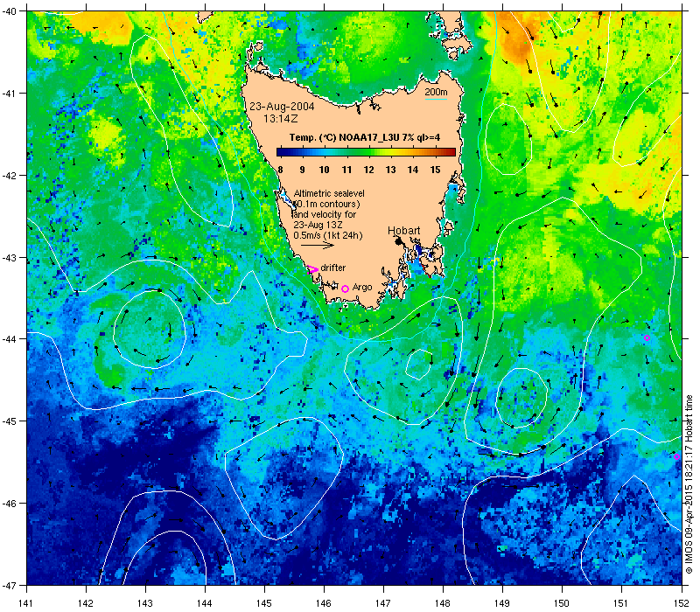This screenshot has width=700, height=612.
Task: Click the '23-Aug-2004' date label
Action: pos(282,107)
